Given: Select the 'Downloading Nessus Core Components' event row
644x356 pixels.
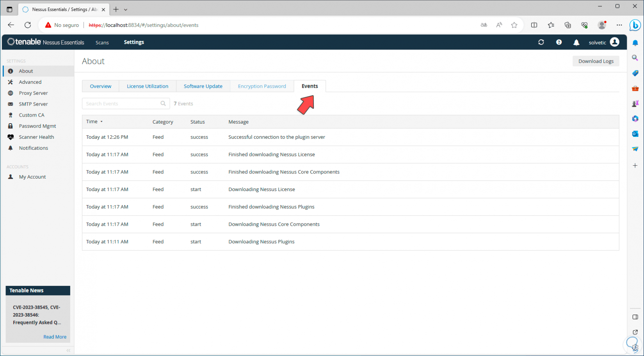Looking at the screenshot, I should (350, 224).
